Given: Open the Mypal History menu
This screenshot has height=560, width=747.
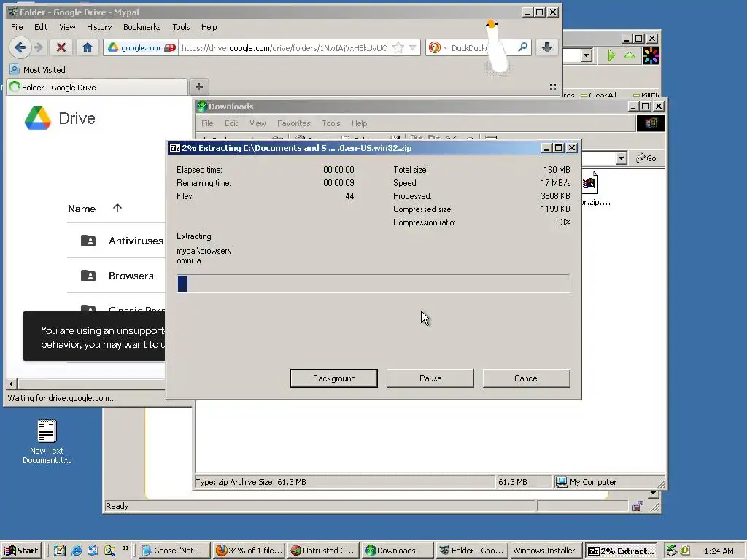Looking at the screenshot, I should [x=99, y=27].
